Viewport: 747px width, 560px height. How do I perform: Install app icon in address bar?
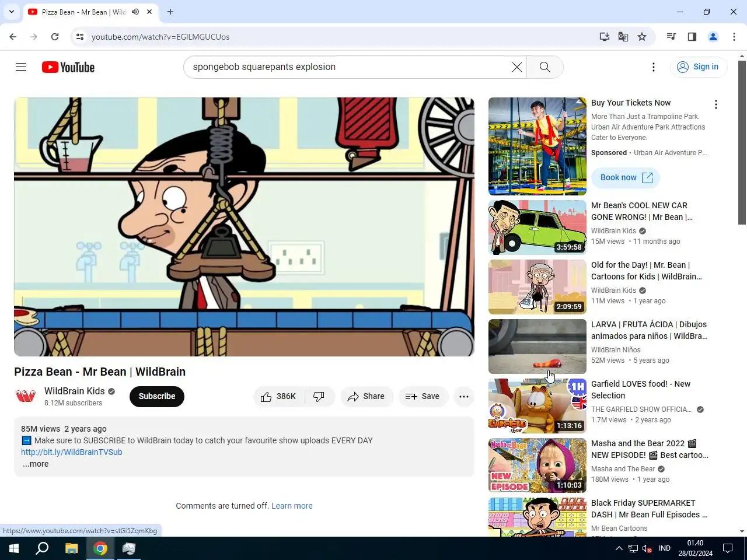[x=605, y=37]
